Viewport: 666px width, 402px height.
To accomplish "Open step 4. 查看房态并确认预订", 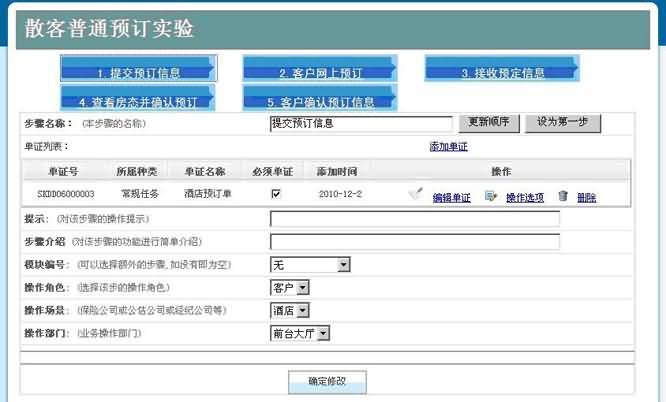I will point(138,101).
